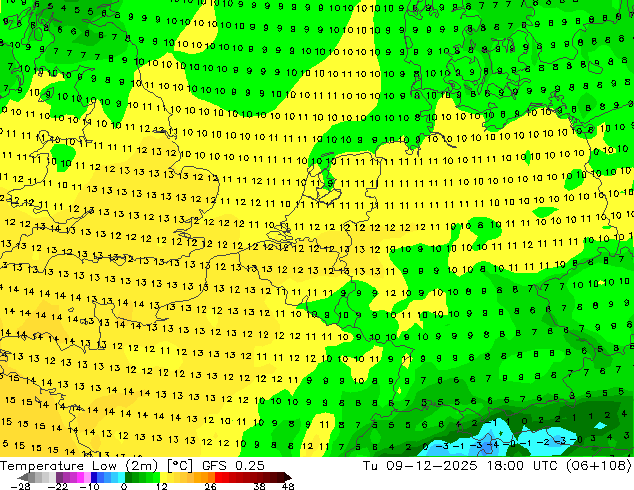Click the '12' legend scale label
The height and width of the screenshot is (490, 634).
pos(162,486)
